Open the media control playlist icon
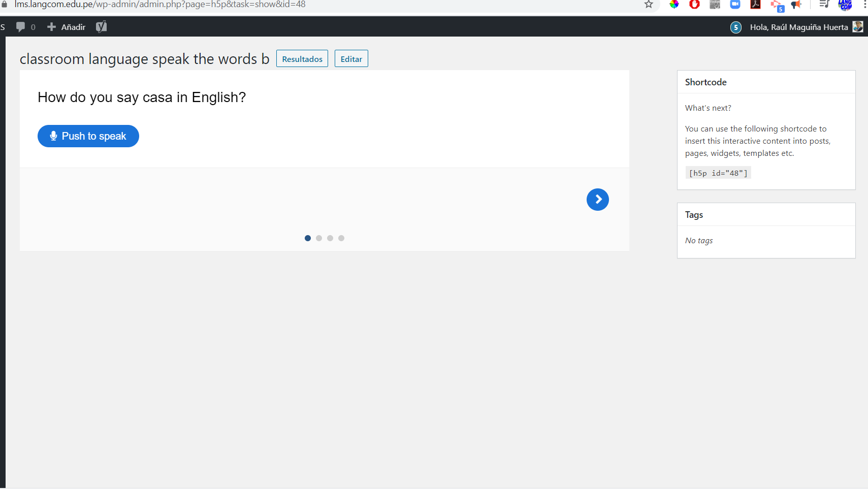Image resolution: width=868 pixels, height=489 pixels. coord(824,5)
